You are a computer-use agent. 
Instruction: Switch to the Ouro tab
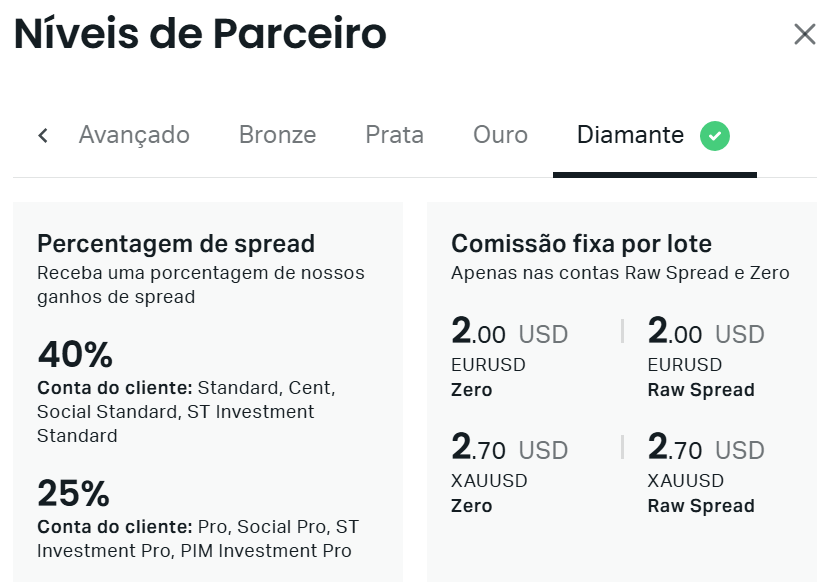point(500,135)
